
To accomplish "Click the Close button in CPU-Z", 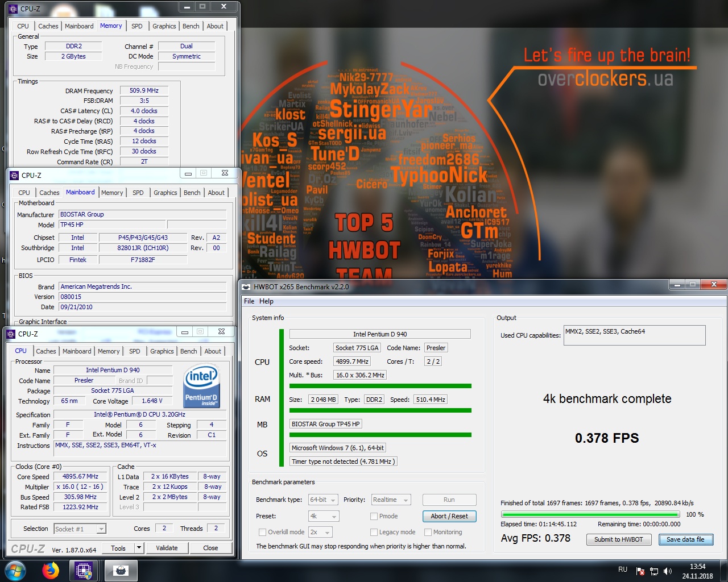I will [x=210, y=548].
